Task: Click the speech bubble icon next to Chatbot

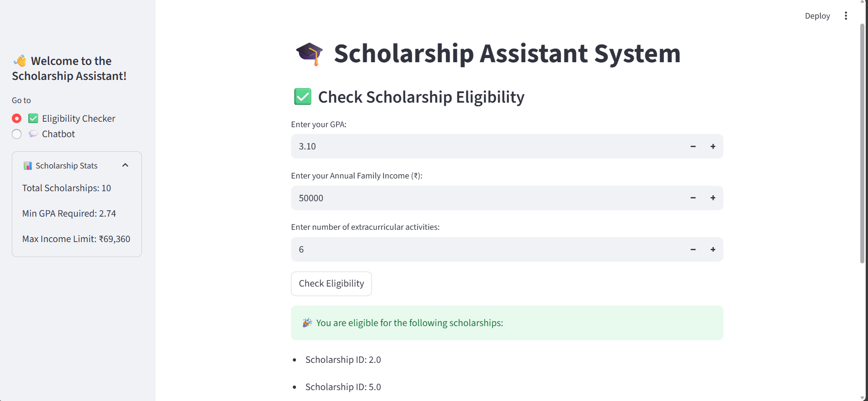Action: 33,134
